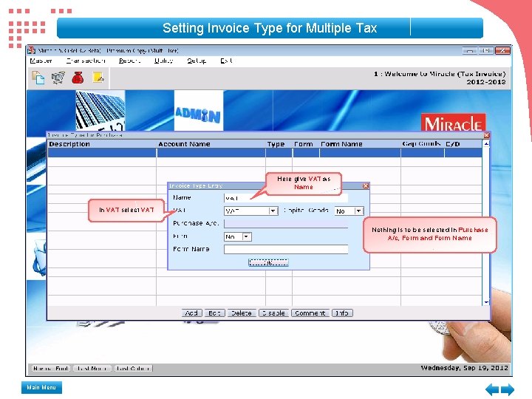The height and width of the screenshot is (399, 532).
Task: Click the Comment button
Action: pos(310,313)
